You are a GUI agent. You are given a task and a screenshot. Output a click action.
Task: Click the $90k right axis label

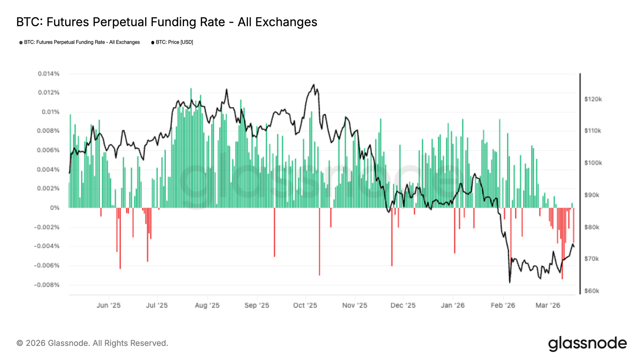(592, 195)
